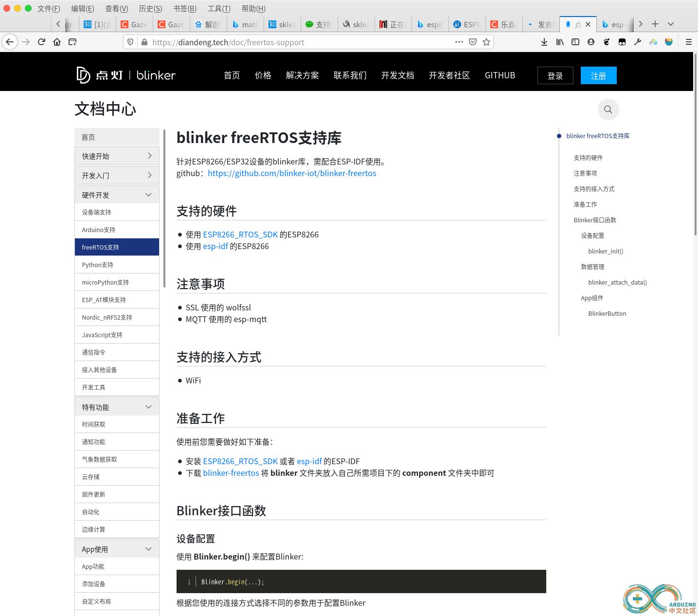Viewport: 698px width, 616px height.
Task: List all tabs dropdown arrow
Action: click(671, 24)
